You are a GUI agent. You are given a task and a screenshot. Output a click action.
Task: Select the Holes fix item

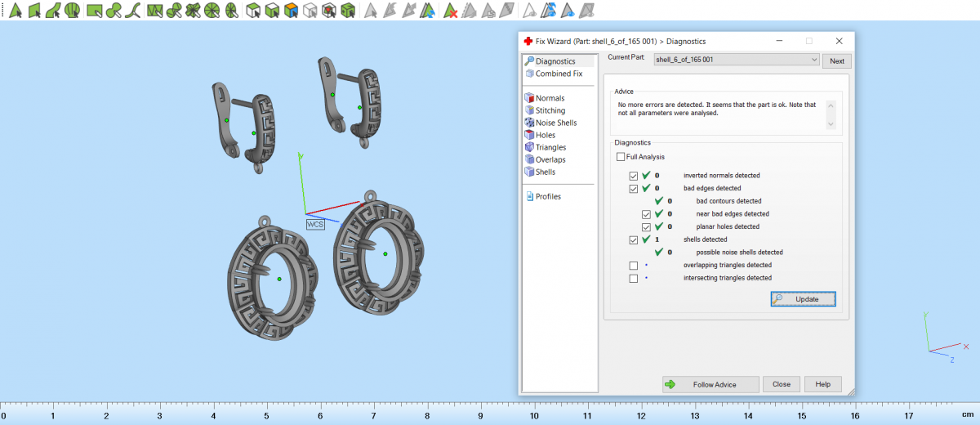point(545,135)
